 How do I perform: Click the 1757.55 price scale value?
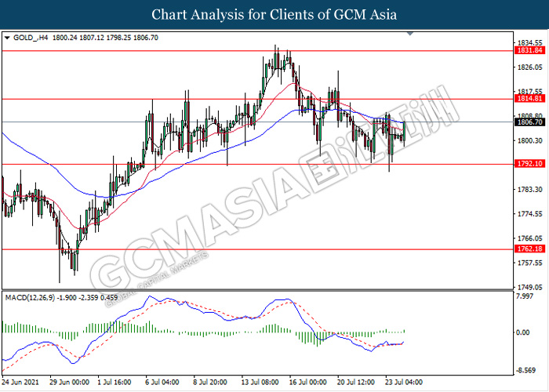[x=529, y=263]
